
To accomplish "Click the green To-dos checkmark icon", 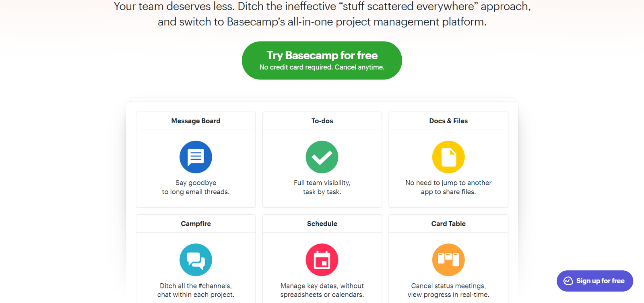I will point(322,157).
